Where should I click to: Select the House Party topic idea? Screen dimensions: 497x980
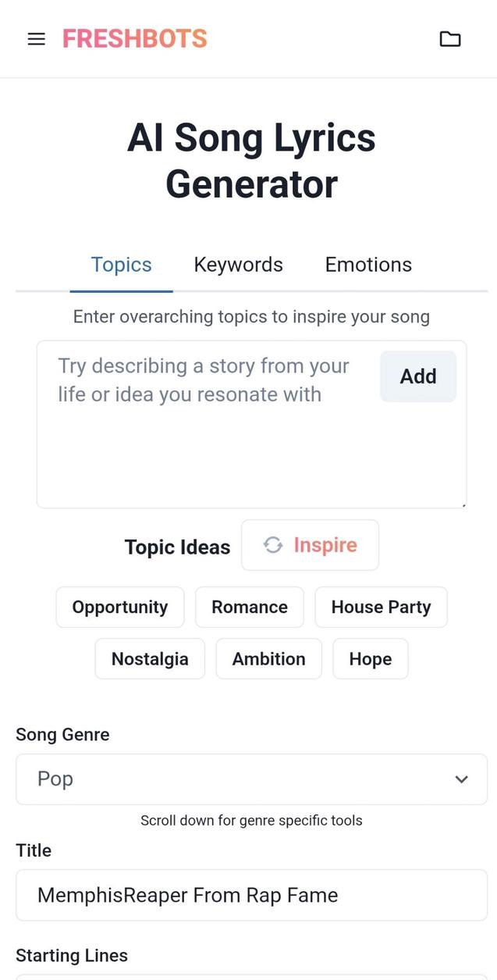(x=381, y=607)
